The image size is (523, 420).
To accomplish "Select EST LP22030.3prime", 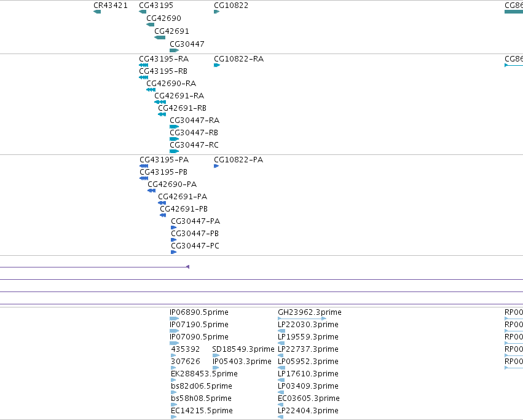I will pyautogui.click(x=308, y=325).
